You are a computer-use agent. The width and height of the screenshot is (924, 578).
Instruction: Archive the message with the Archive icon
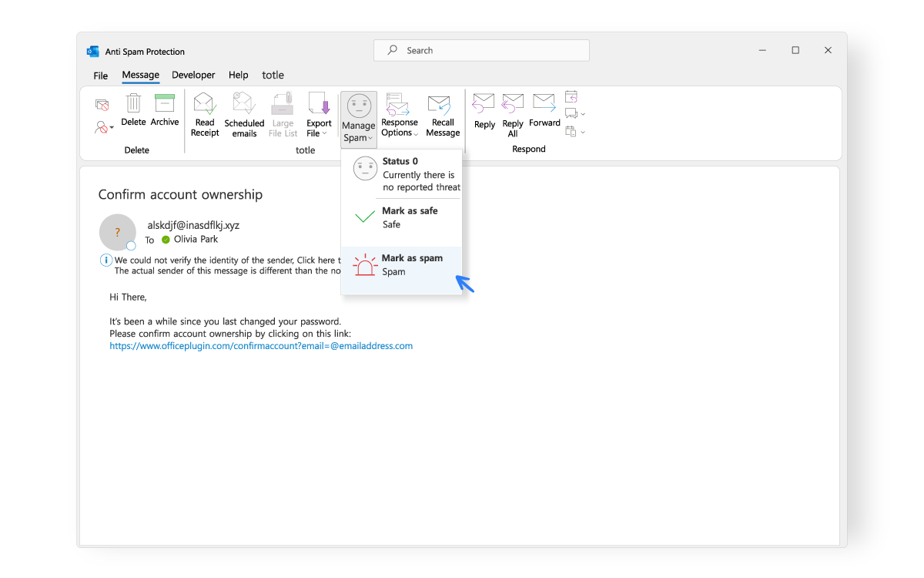[165, 103]
